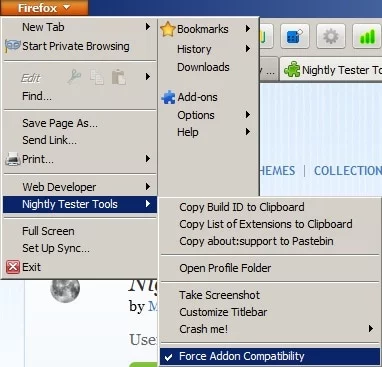
Task: Expand the Help submenu arrow
Action: click(x=248, y=132)
